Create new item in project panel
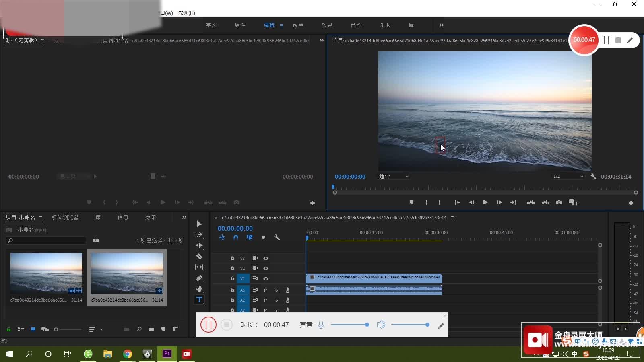Viewport: 644px width, 362px height. tap(163, 329)
